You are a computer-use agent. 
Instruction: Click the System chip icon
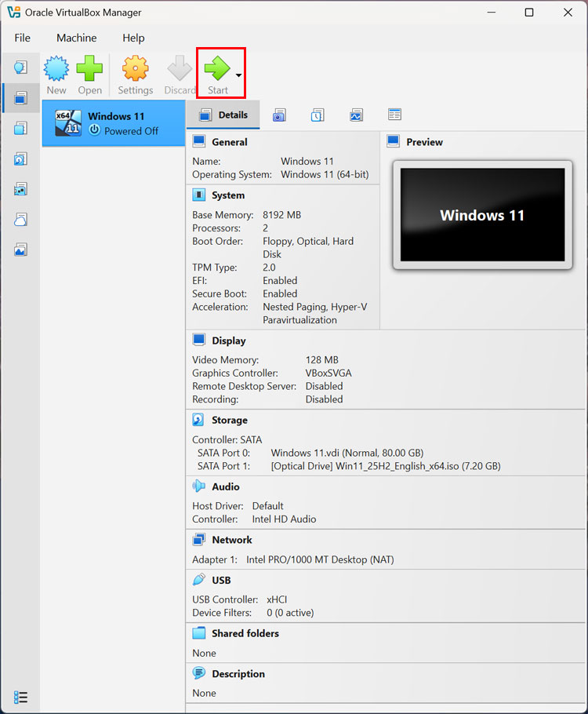[199, 195]
